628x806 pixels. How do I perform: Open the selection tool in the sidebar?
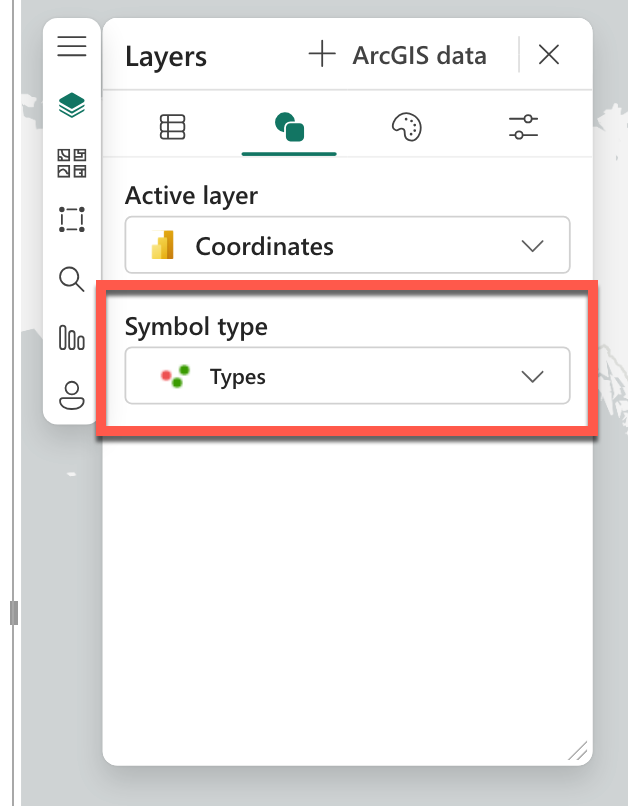coord(71,219)
